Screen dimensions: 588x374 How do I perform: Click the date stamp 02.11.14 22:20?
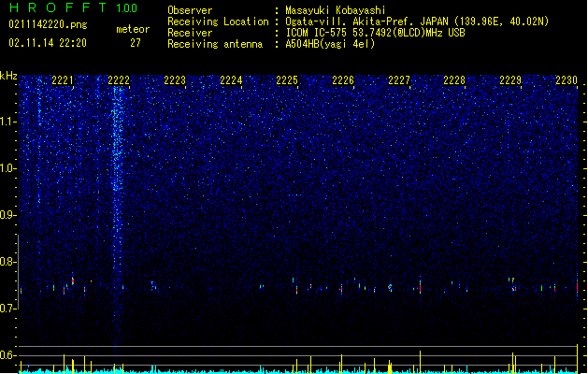(48, 43)
